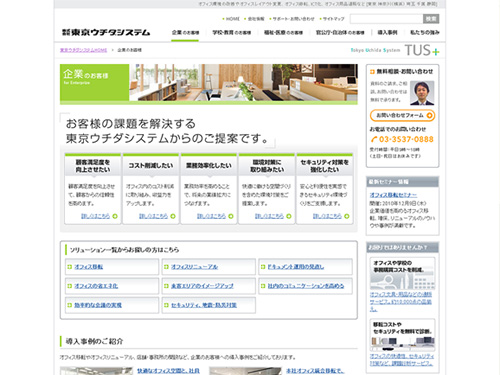Click square bullet icon before セキュリティ、地震・防災対策
Screen dimensions: 500x375
pyautogui.click(x=166, y=305)
